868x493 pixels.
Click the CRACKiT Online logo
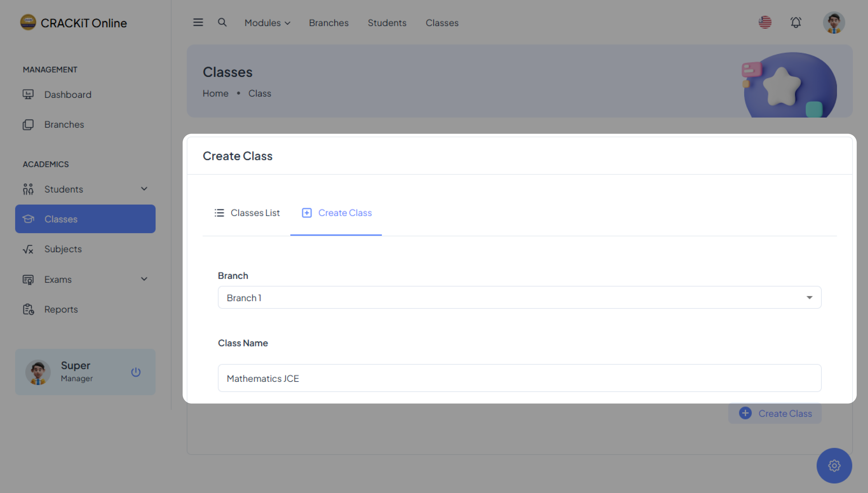click(73, 23)
